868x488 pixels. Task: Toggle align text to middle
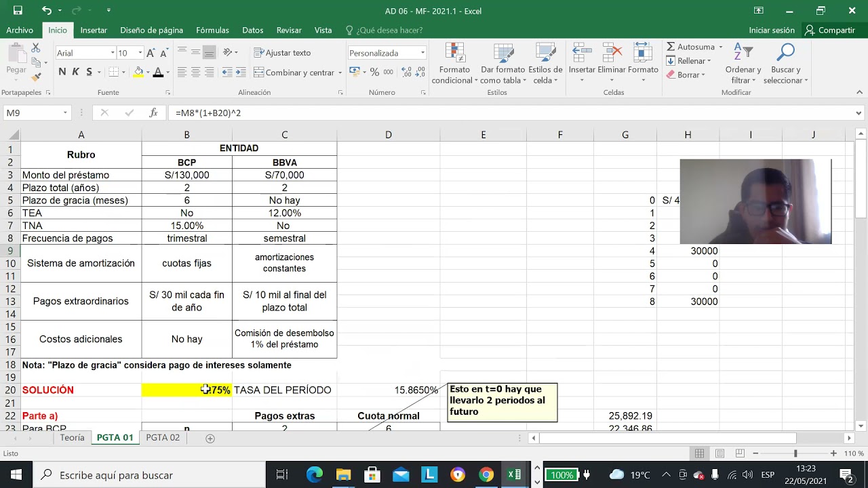[195, 52]
